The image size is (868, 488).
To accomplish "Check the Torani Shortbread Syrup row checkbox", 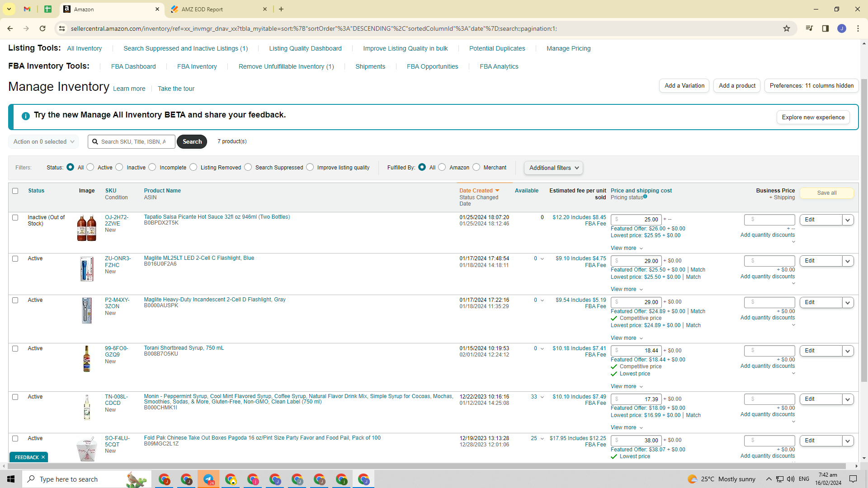I will point(15,349).
